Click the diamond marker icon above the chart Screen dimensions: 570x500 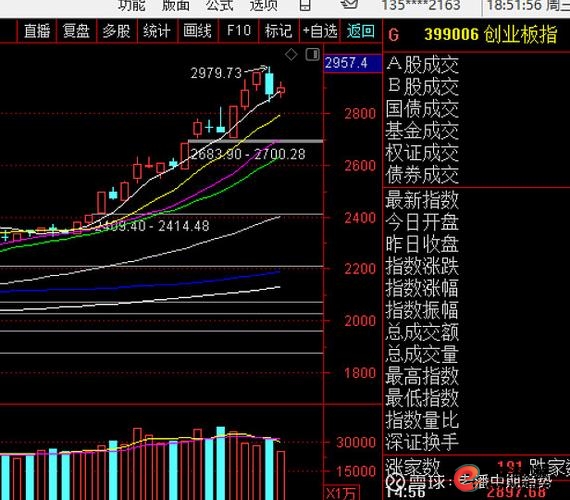click(291, 55)
